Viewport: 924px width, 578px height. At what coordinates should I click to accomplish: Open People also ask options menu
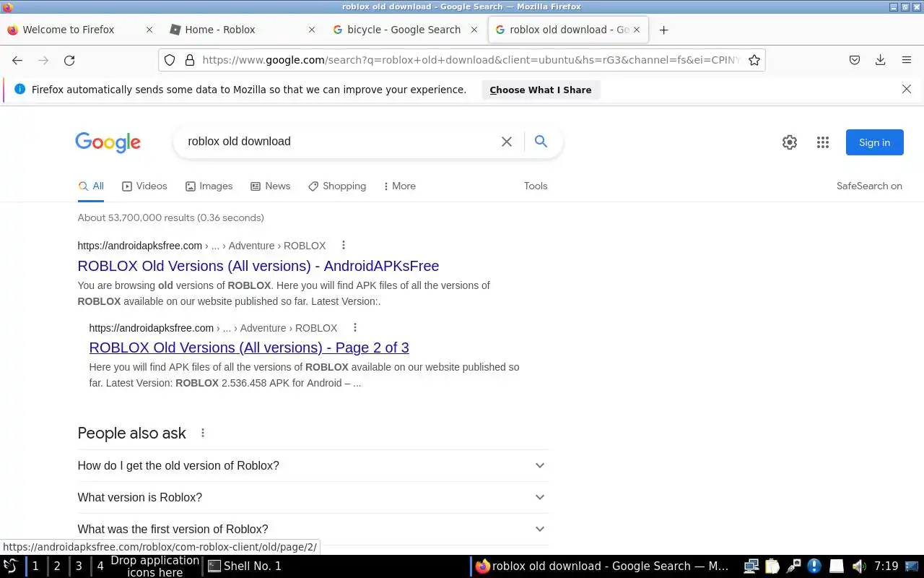(203, 433)
